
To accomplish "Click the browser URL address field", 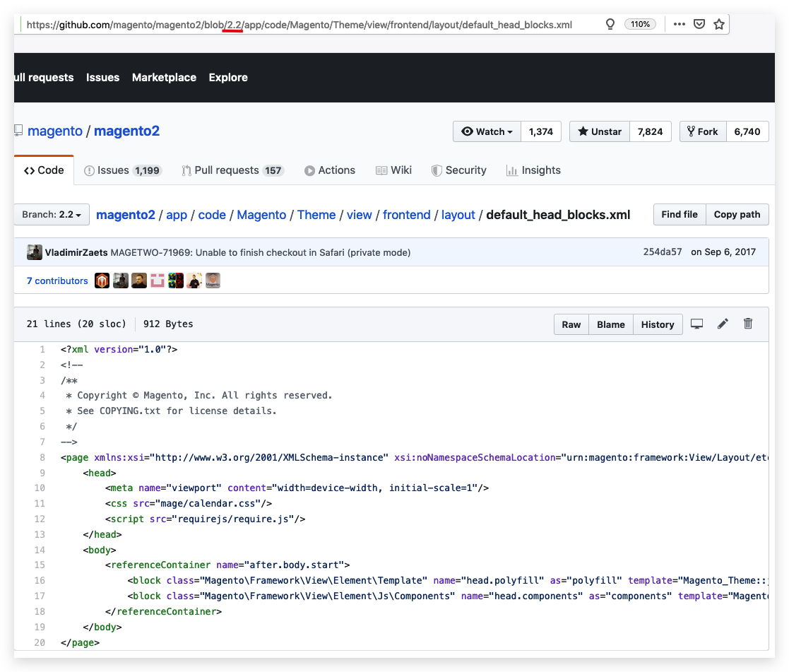I will 299,25.
